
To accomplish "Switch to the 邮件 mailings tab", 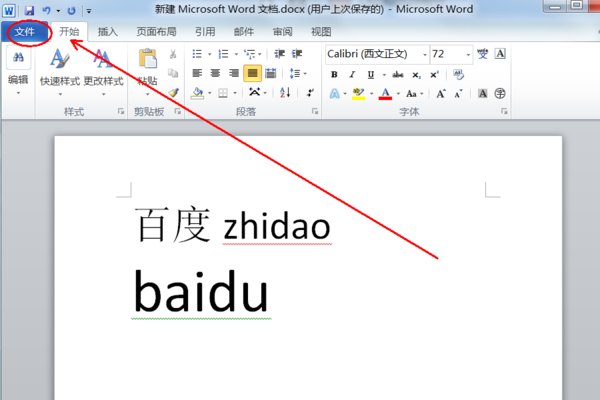I will 244,32.
